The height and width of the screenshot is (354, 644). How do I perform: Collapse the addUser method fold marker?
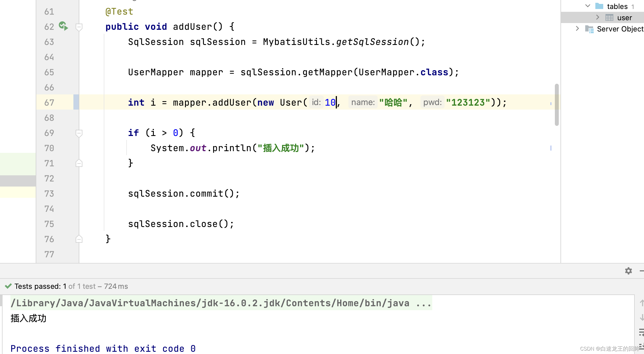point(79,27)
